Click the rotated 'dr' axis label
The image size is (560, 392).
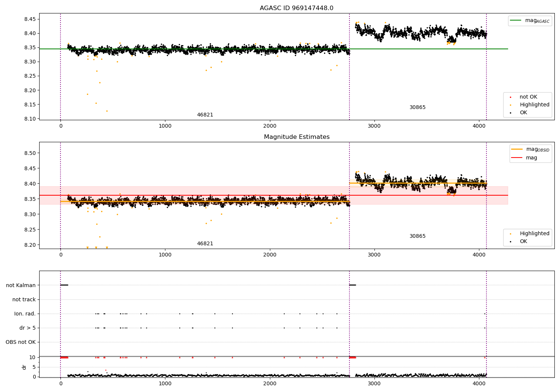(x=24, y=367)
